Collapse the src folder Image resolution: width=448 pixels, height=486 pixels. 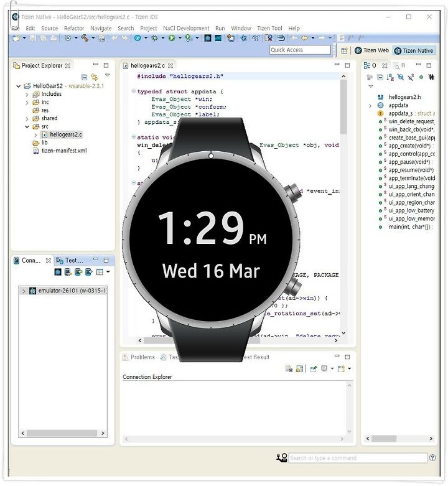pyautogui.click(x=27, y=127)
